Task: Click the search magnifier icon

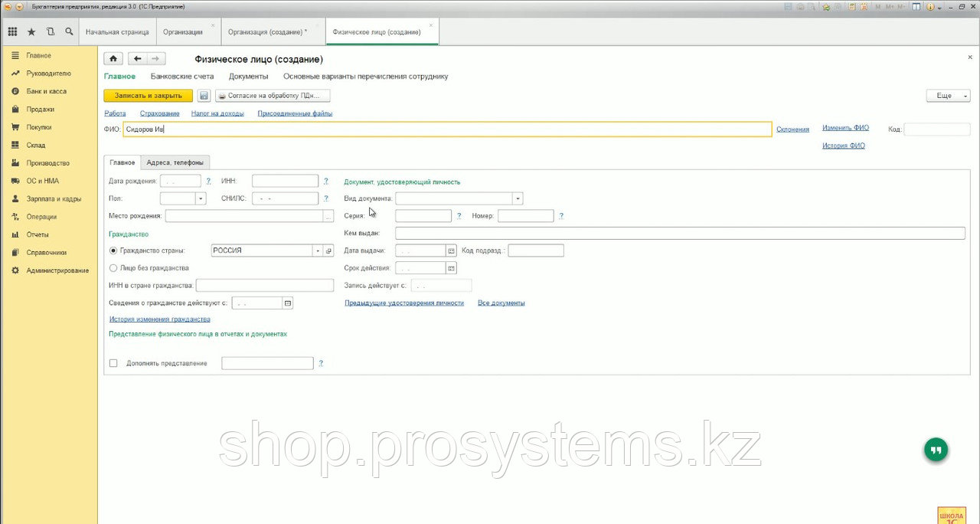Action: click(x=69, y=32)
